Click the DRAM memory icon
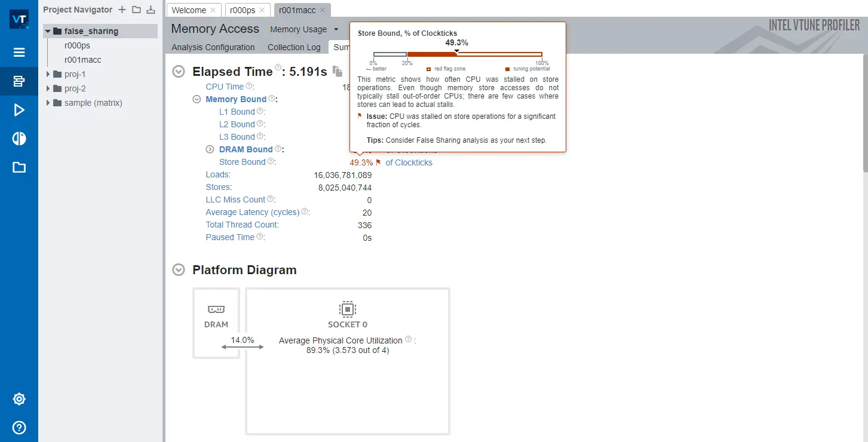 click(x=216, y=309)
